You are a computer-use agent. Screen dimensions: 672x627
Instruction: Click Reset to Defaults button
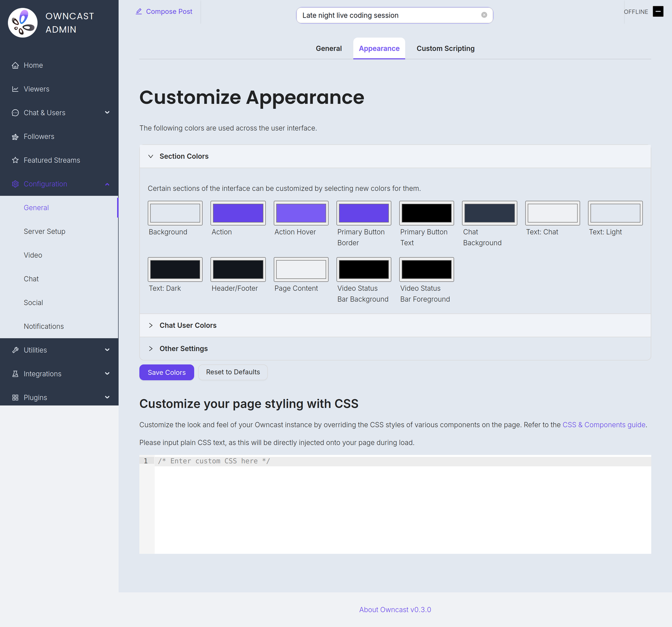click(x=233, y=372)
